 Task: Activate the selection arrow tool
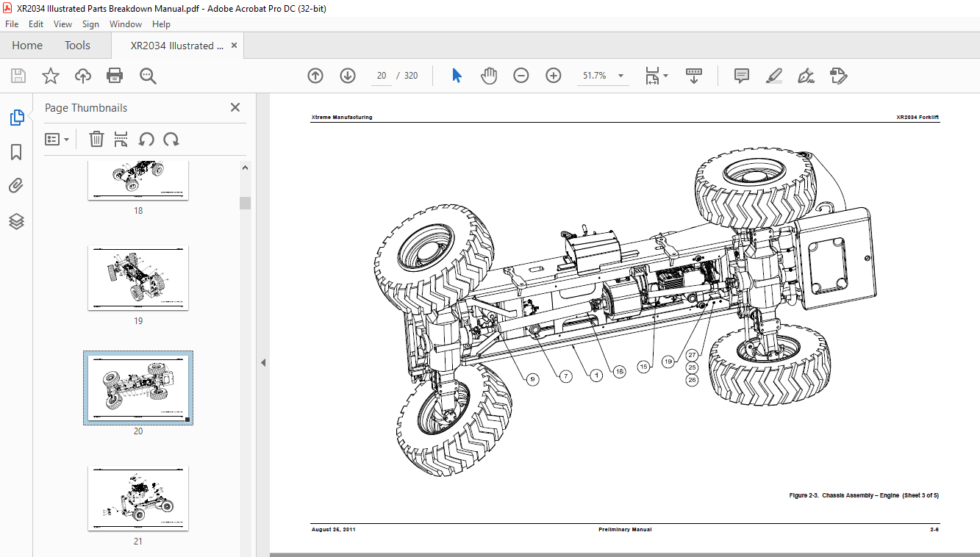(x=457, y=76)
